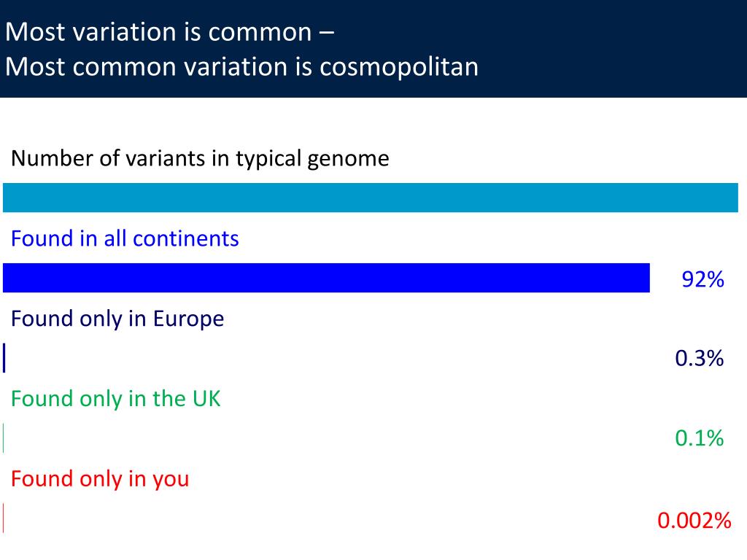
Task: Click the 0.1% value label
Action: (700, 438)
